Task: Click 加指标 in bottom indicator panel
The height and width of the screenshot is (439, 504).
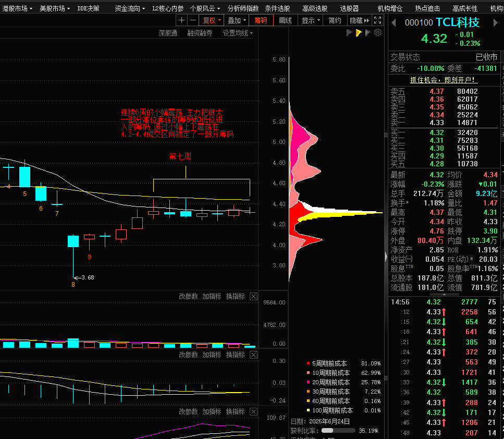Action: pos(212,411)
